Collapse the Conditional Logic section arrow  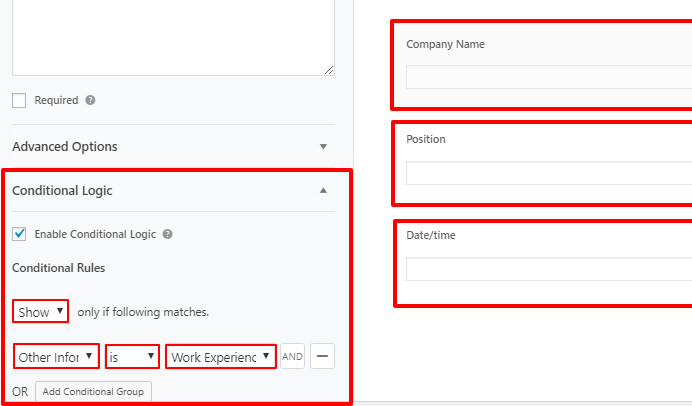(323, 190)
